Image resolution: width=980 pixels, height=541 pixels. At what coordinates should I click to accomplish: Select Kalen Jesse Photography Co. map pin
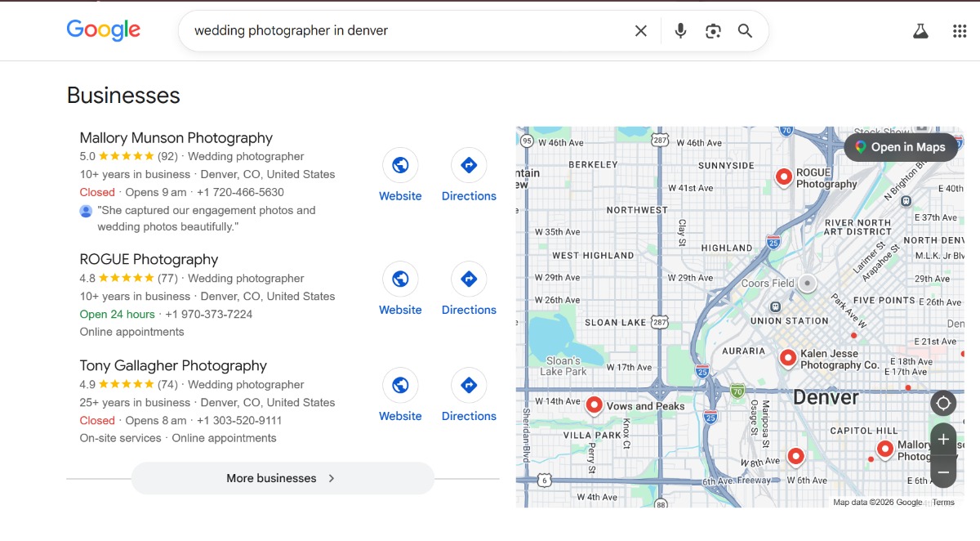pos(788,357)
